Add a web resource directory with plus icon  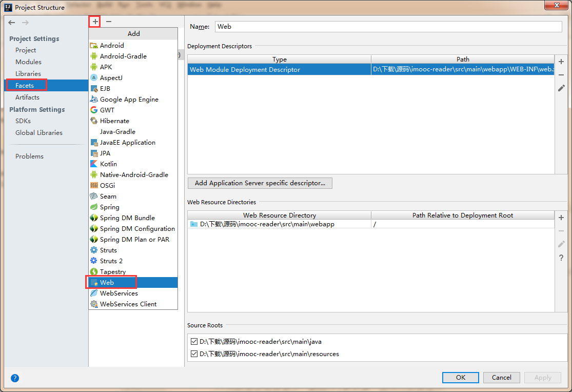point(561,218)
